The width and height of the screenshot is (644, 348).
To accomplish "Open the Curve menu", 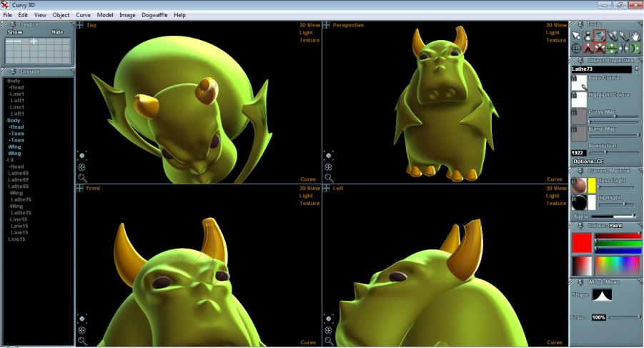I will pyautogui.click(x=83, y=15).
